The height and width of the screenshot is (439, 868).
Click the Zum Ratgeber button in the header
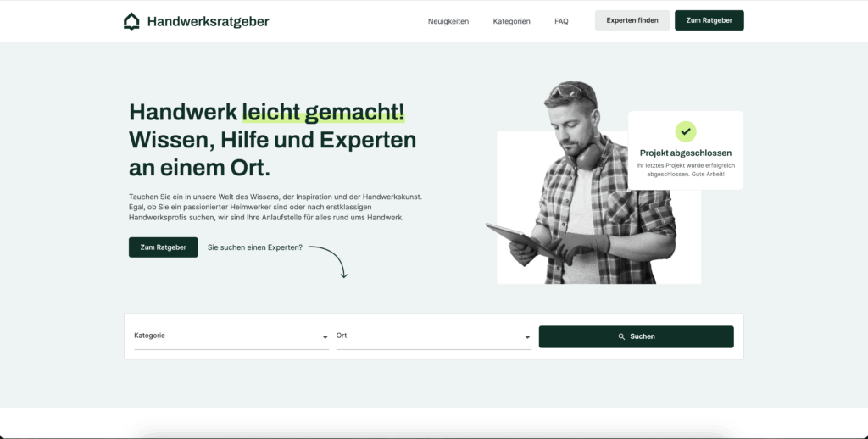(709, 20)
